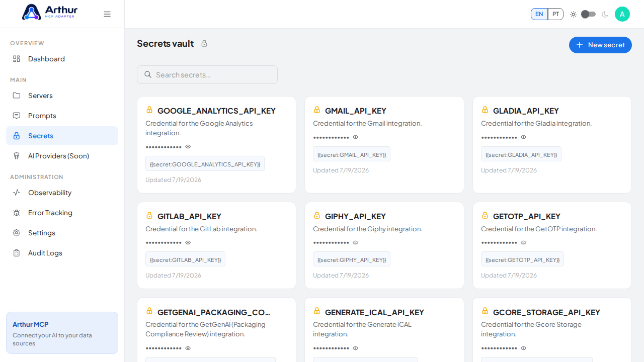Click the lock icon on GENERATE_ICAL_API_KEY card
Viewport: 644px width, 362px height.
317,311
